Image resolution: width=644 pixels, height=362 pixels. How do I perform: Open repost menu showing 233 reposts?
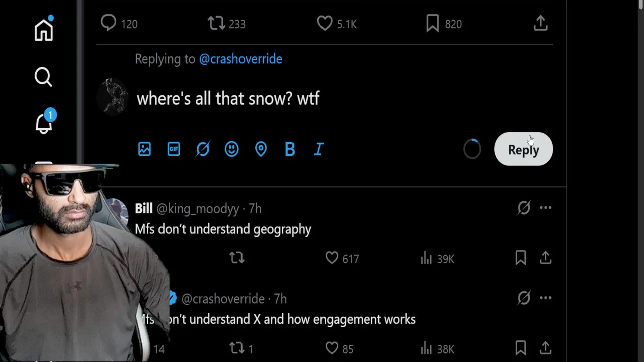point(216,24)
